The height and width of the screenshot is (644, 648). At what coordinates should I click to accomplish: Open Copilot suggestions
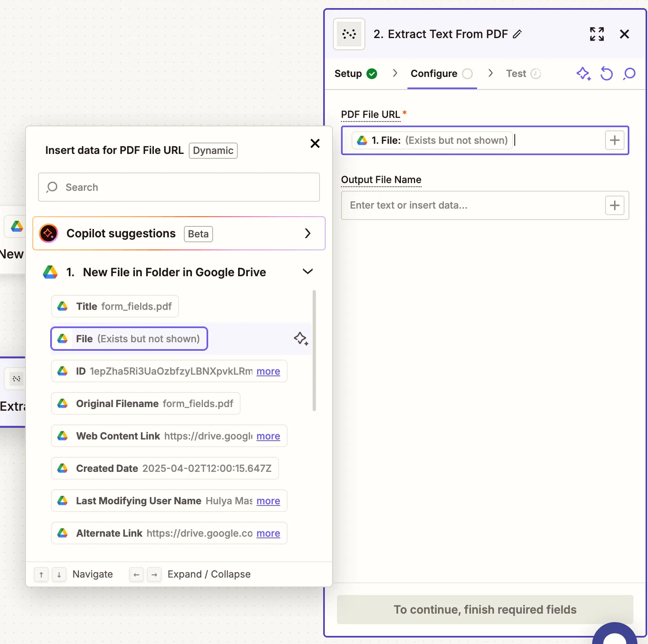pos(179,233)
